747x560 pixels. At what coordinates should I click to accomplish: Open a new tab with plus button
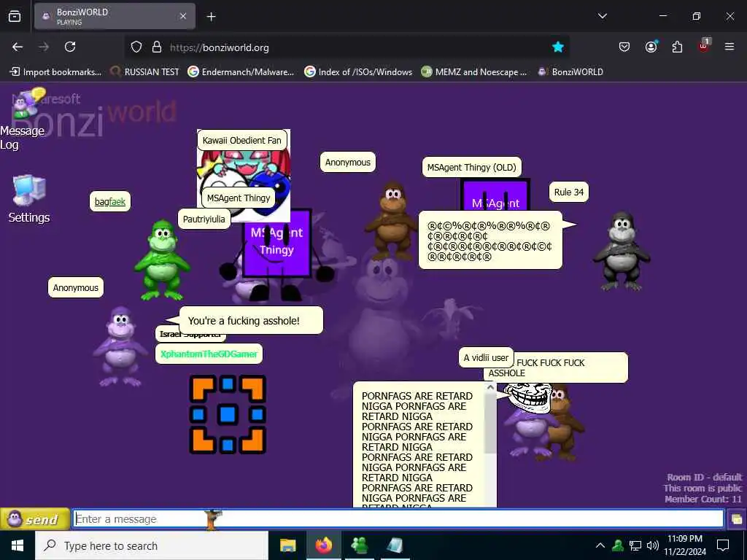click(211, 17)
